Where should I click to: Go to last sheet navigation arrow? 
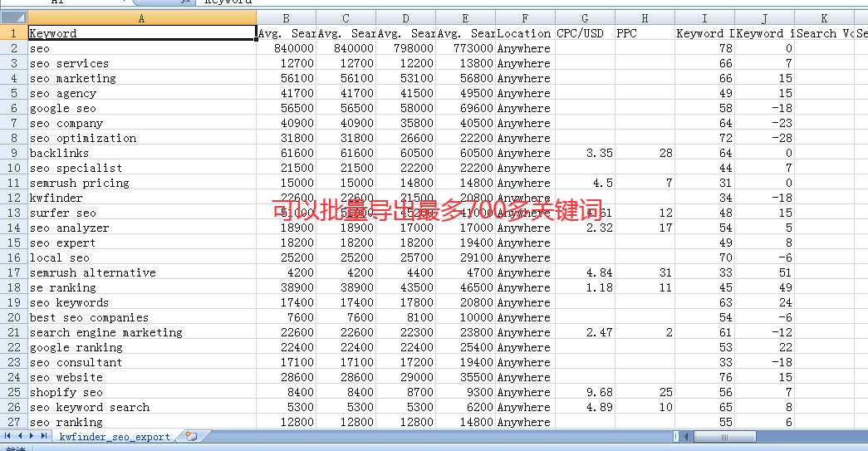pyautogui.click(x=44, y=436)
